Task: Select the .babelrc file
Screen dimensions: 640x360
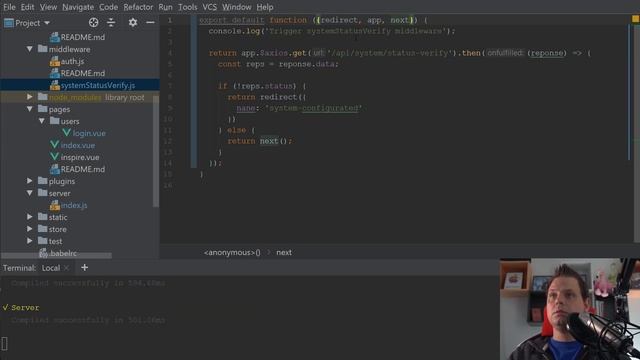Action: pos(63,253)
